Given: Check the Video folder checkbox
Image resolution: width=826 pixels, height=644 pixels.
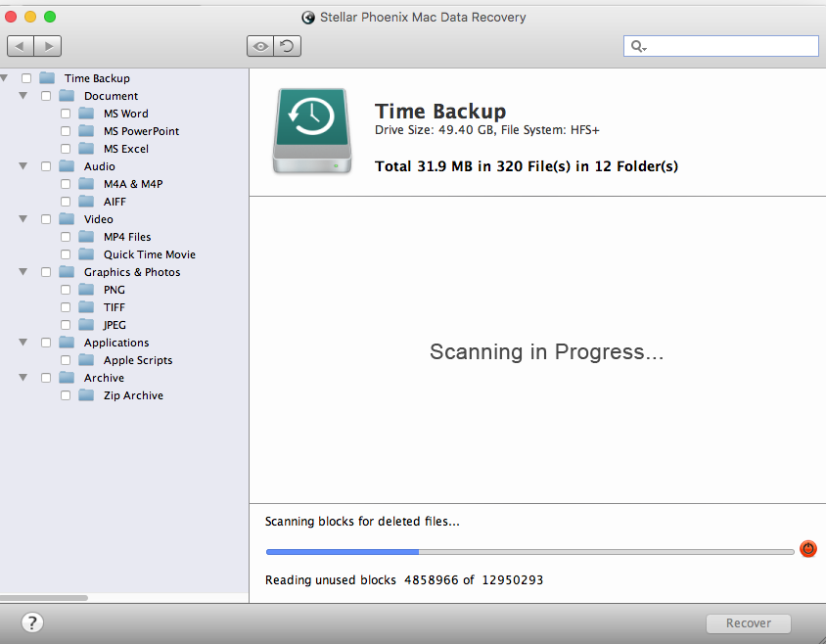Looking at the screenshot, I should 46,219.
